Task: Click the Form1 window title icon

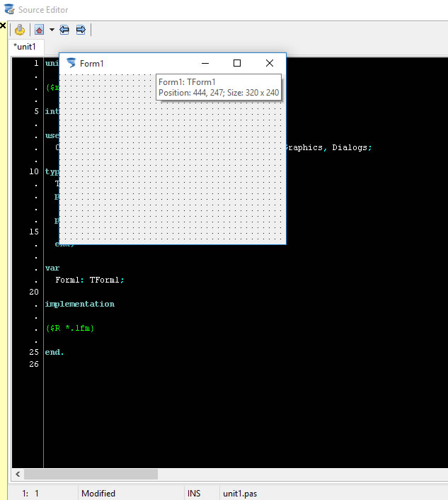Action: click(x=71, y=63)
